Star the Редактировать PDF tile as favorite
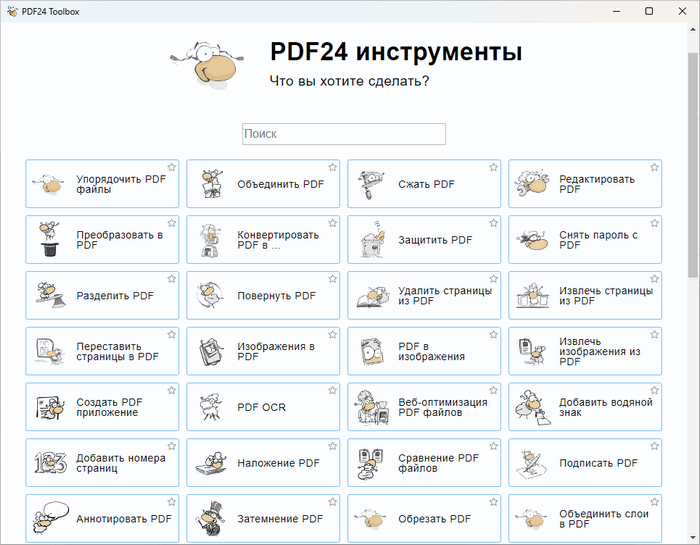Screen dimensions: 700x545 point(654,167)
